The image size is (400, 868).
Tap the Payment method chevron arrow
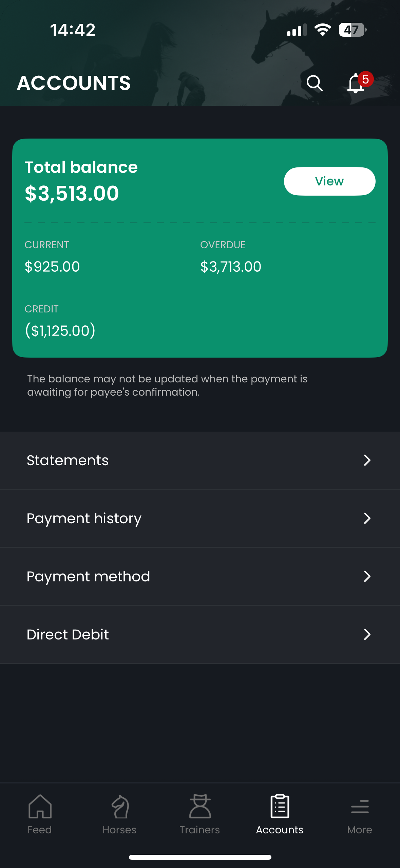click(x=367, y=576)
